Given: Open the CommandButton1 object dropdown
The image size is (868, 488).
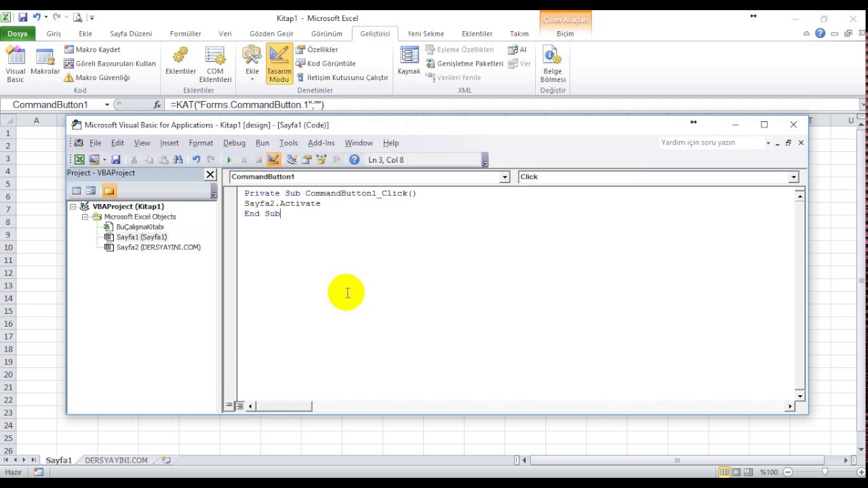Looking at the screenshot, I should click(x=505, y=177).
